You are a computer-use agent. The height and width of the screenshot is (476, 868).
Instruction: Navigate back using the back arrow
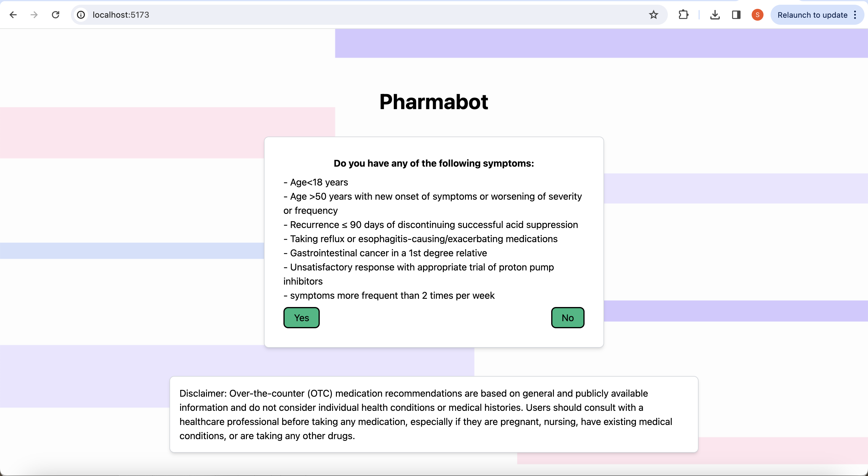(x=13, y=15)
